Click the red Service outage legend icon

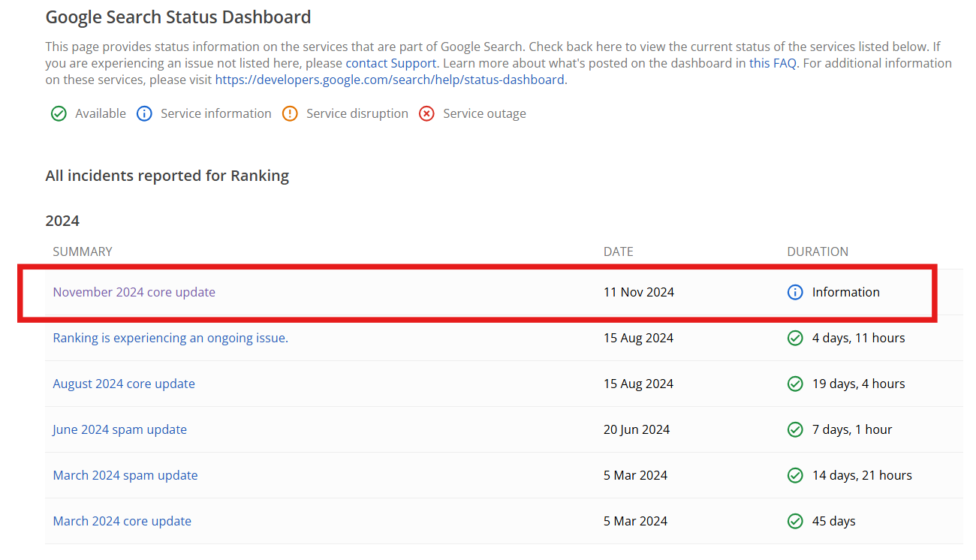click(x=426, y=113)
